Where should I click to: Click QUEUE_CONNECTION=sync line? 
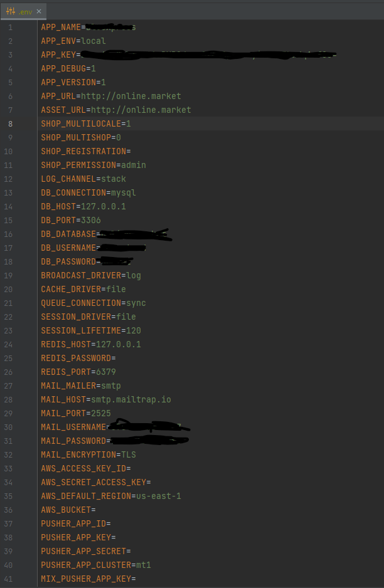(x=93, y=303)
